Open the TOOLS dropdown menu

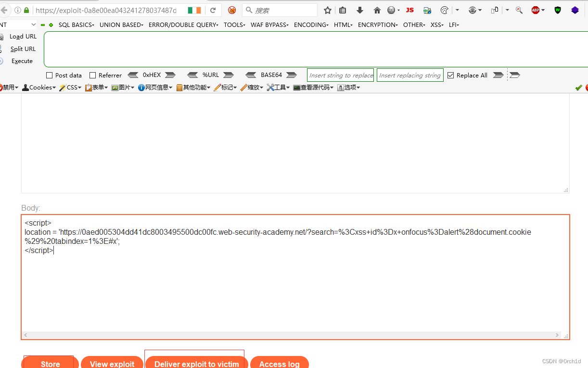(x=234, y=25)
